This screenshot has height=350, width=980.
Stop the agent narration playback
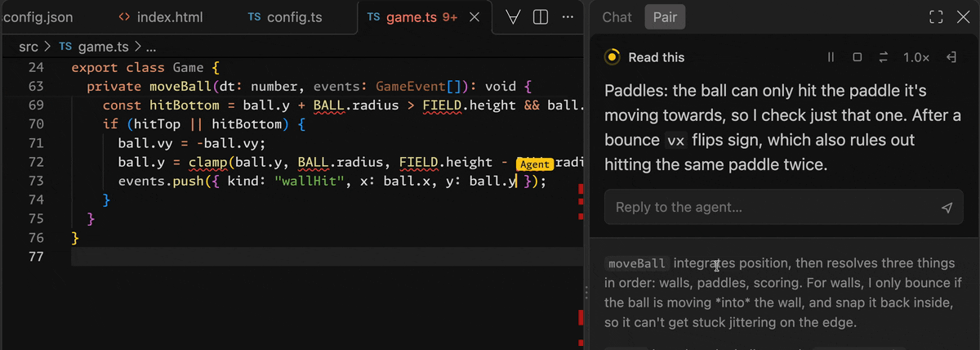click(x=857, y=57)
